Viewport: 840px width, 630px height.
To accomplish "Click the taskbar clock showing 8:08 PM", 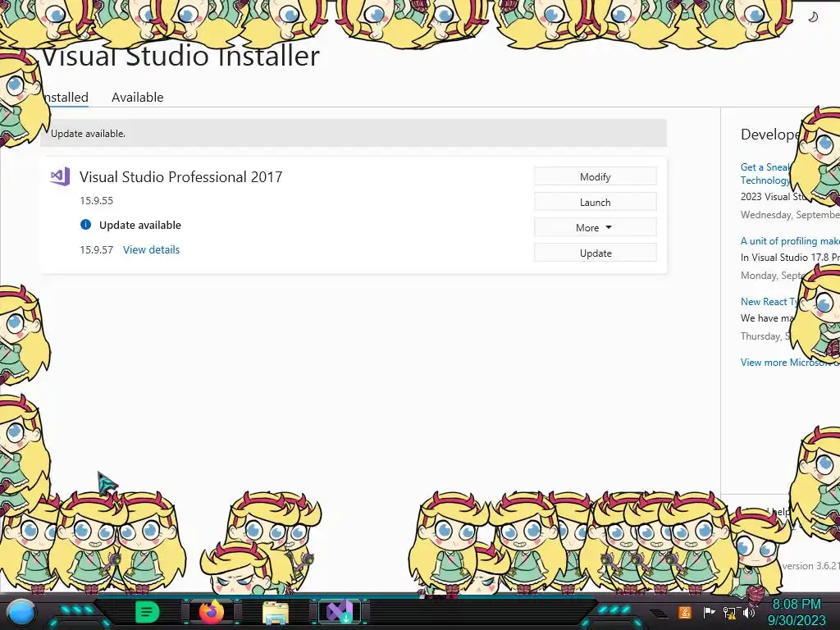I will 797,612.
